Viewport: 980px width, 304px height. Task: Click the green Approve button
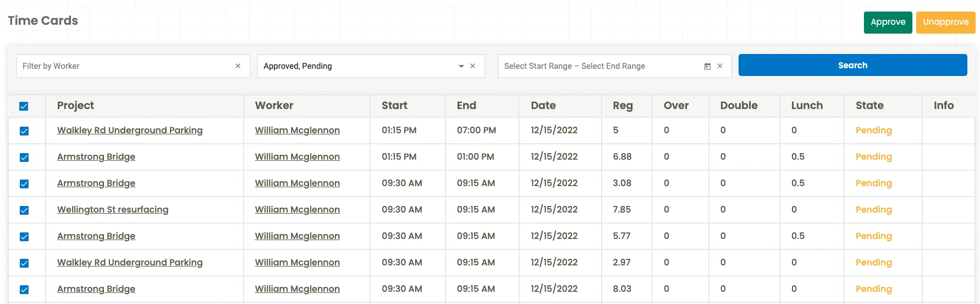tap(888, 23)
